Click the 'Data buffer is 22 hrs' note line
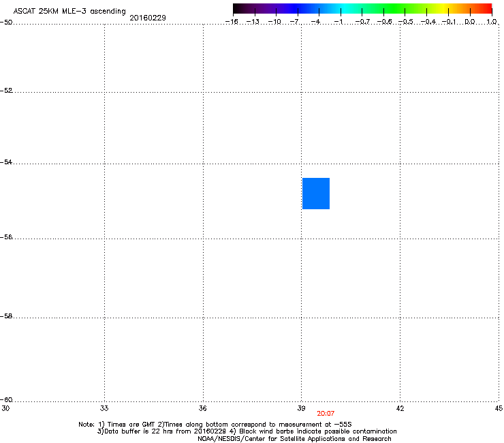The height and width of the screenshot is (443, 504). pyautogui.click(x=247, y=431)
